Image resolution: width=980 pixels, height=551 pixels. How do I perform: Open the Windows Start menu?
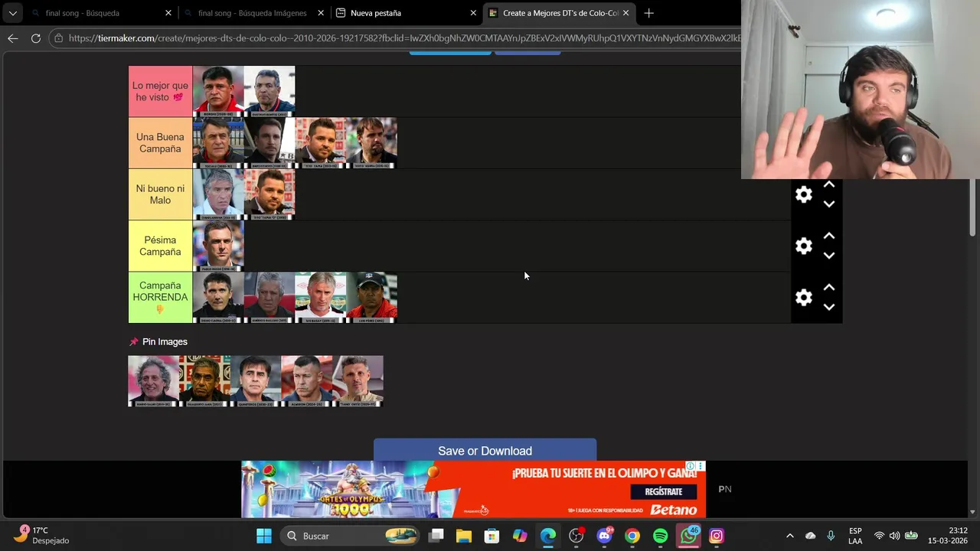[263, 536]
